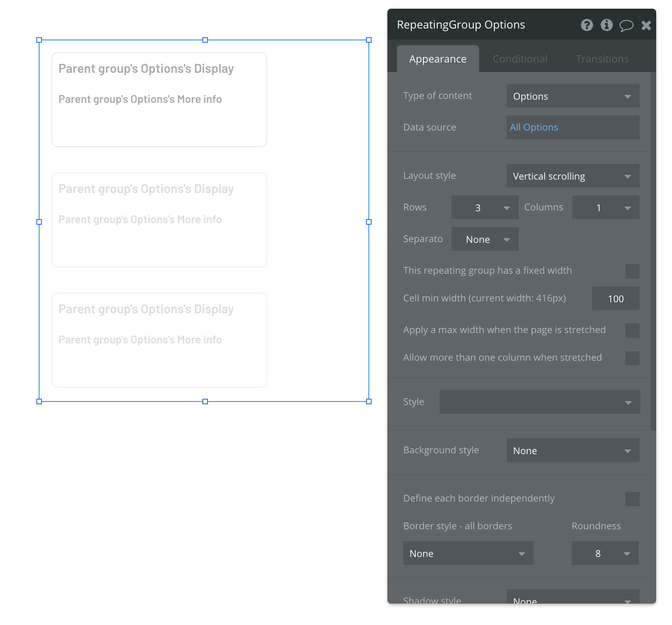Open the Style dropdown
672x625 pixels.
[540, 402]
